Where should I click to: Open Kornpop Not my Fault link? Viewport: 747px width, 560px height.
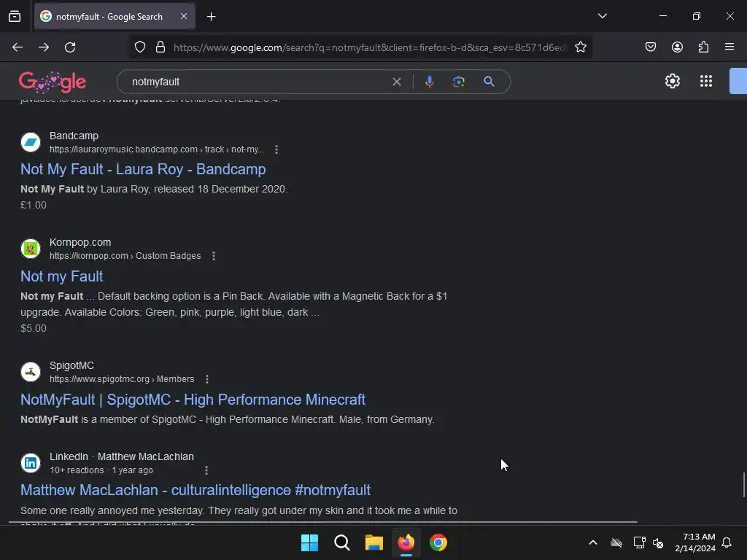tap(61, 276)
